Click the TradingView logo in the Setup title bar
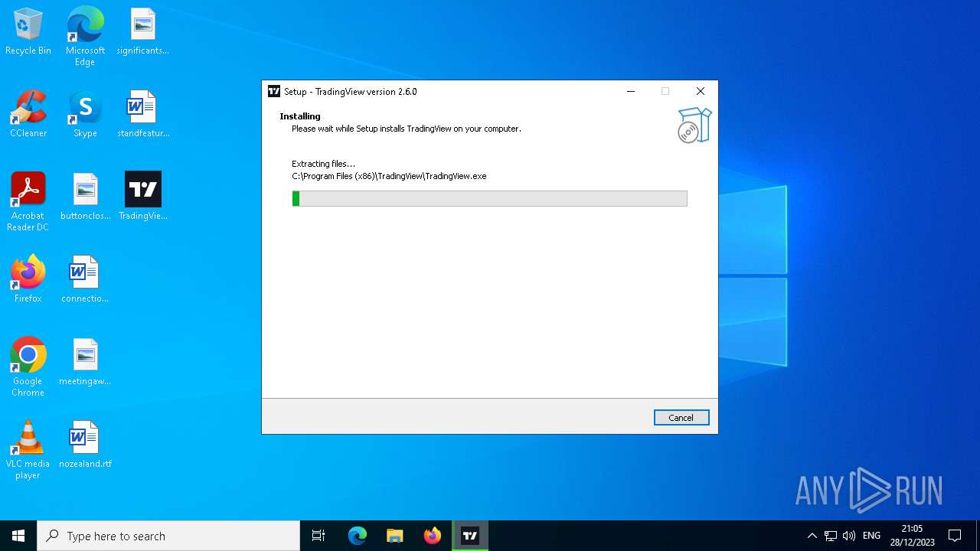 pyautogui.click(x=274, y=91)
